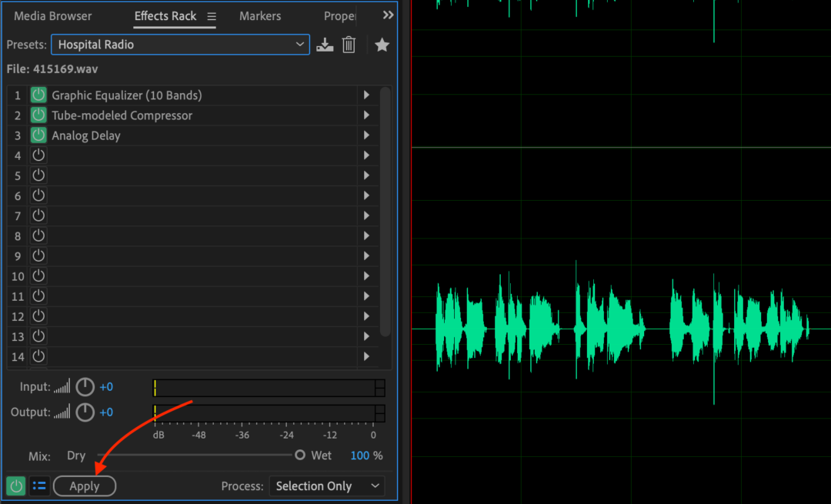Toggle the master effects rack power button
831x504 pixels.
click(x=15, y=486)
